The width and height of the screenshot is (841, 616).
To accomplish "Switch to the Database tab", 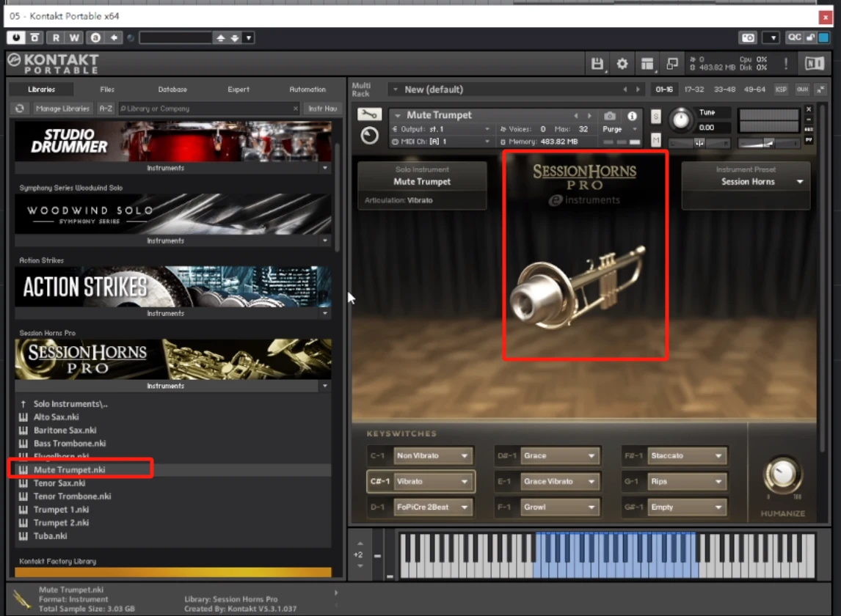I will click(172, 89).
